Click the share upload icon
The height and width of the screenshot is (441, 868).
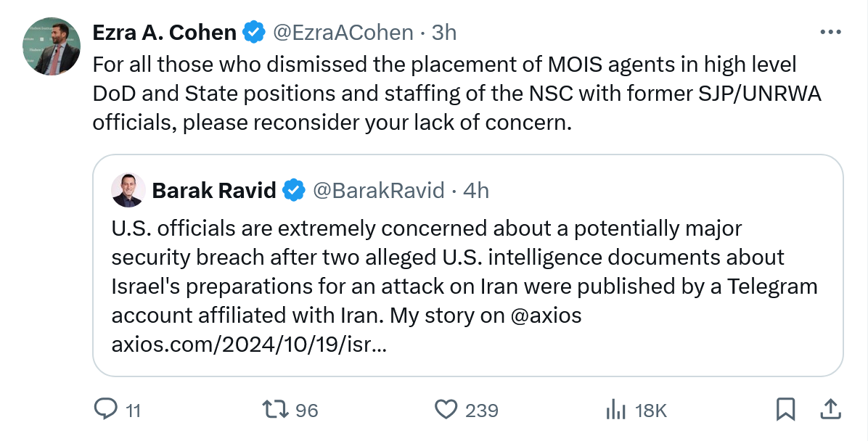point(829,410)
